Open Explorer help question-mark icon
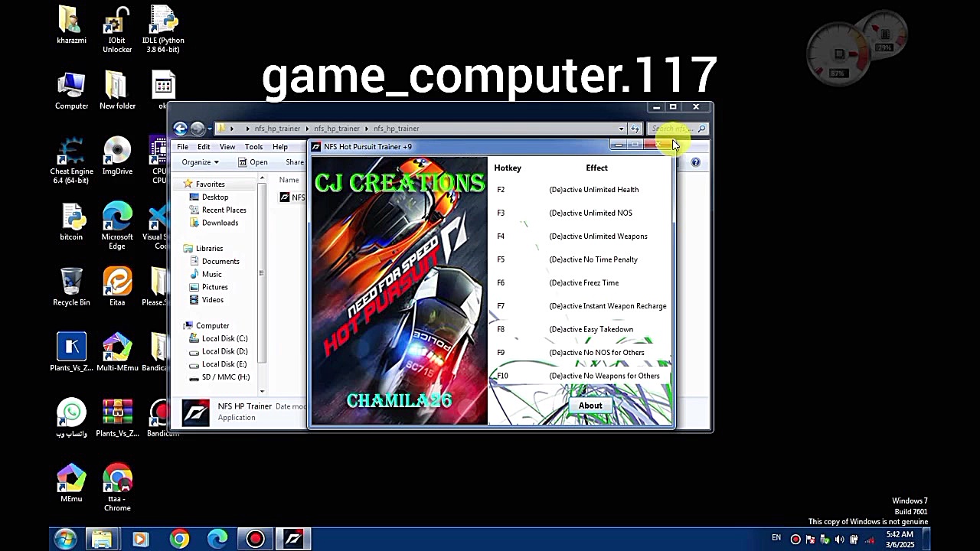 [x=695, y=162]
